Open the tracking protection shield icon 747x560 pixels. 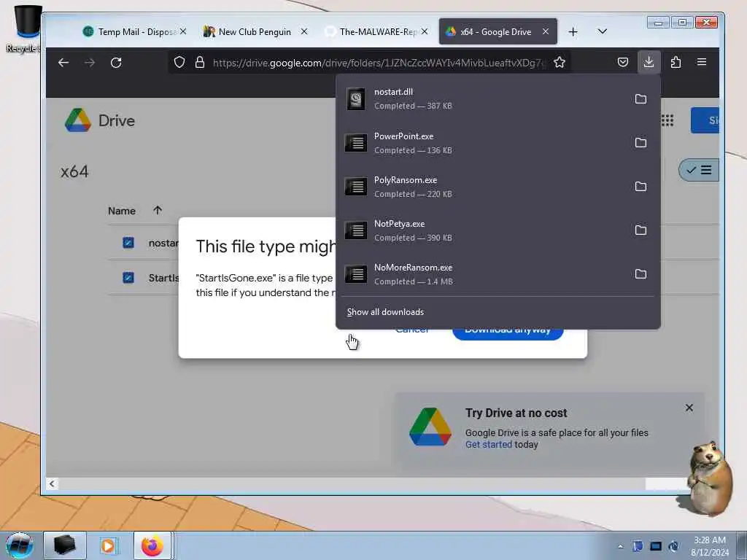tap(179, 63)
